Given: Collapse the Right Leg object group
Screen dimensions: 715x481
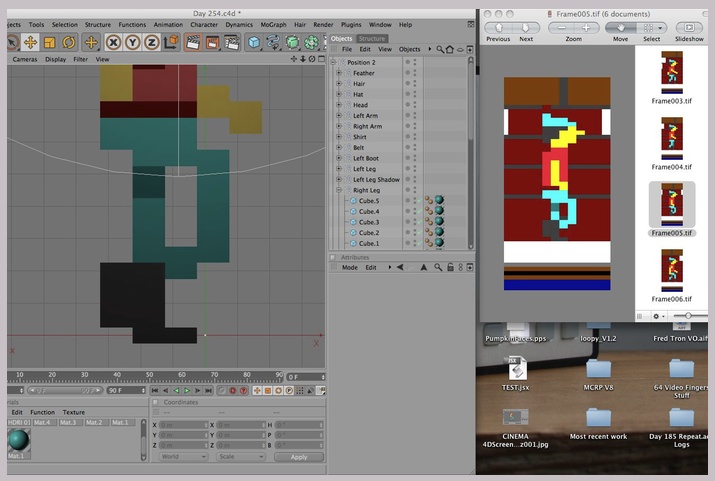Looking at the screenshot, I should click(x=339, y=189).
